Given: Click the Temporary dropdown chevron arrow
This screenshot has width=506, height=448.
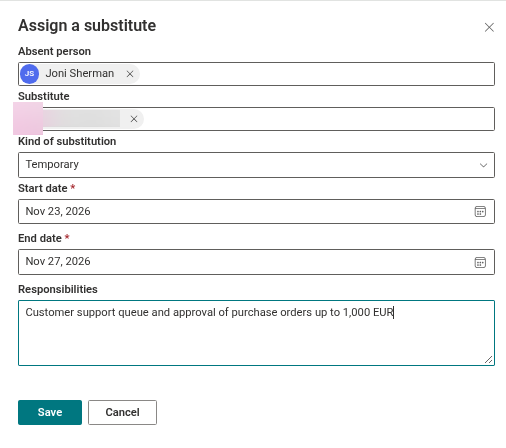Looking at the screenshot, I should (483, 165).
